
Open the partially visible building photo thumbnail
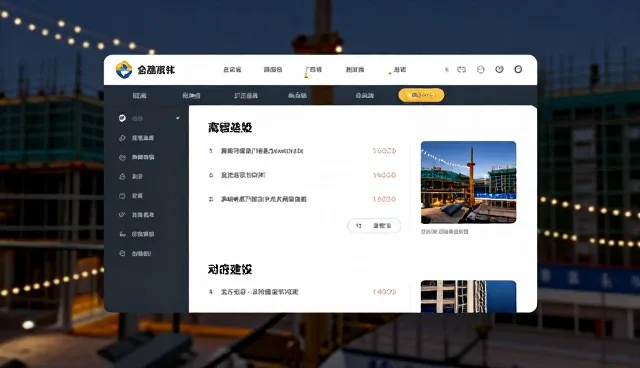point(469,297)
